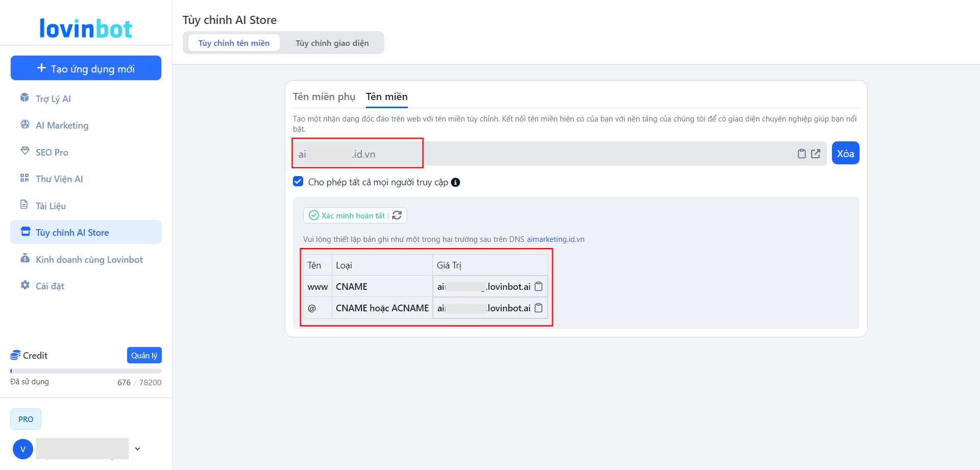Open Cài đặt settings page

pyautogui.click(x=50, y=286)
